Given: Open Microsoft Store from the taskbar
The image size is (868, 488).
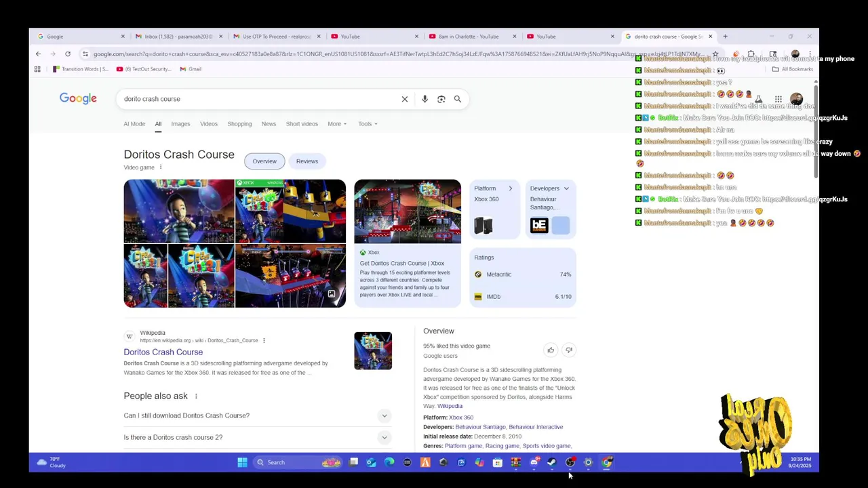Looking at the screenshot, I should click(x=497, y=462).
